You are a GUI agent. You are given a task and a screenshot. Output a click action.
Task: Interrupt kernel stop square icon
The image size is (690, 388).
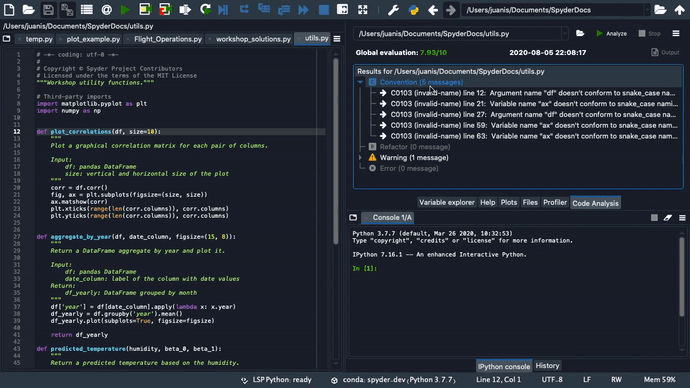click(654, 218)
